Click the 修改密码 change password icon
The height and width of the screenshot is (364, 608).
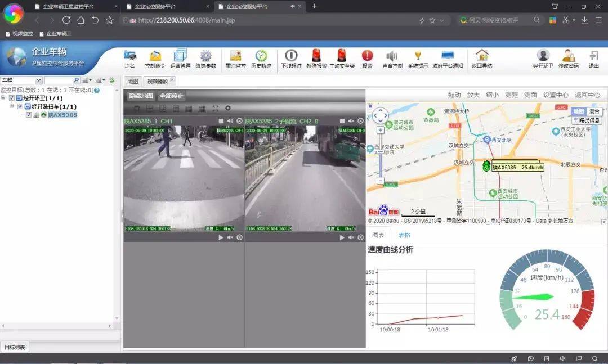[x=568, y=56]
